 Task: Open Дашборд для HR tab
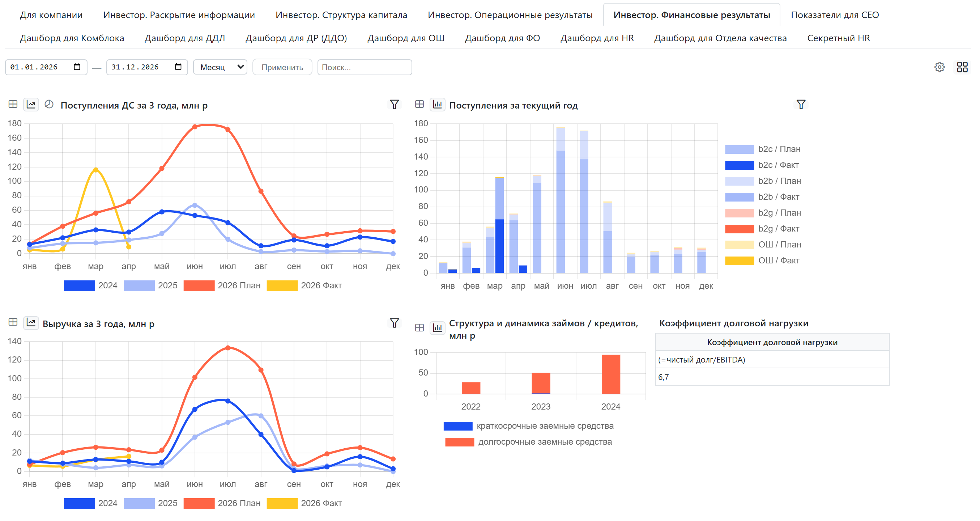click(x=597, y=38)
